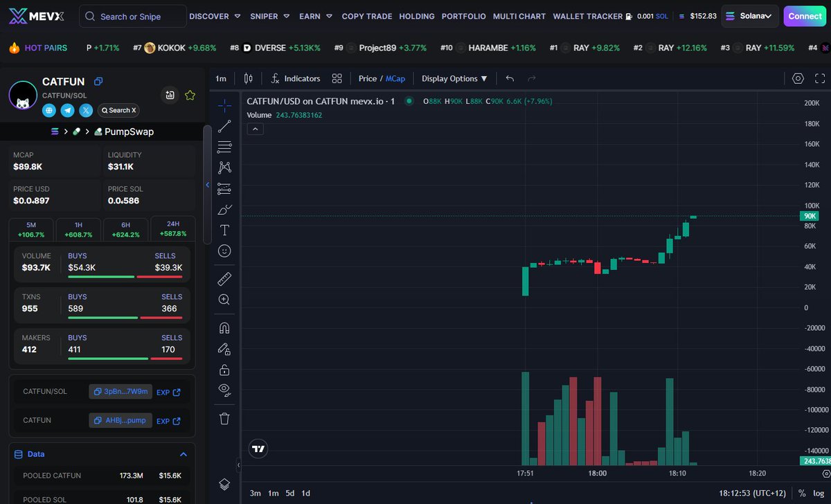This screenshot has height=504, width=831.
Task: Select the 24H stats tab
Action: 172,229
